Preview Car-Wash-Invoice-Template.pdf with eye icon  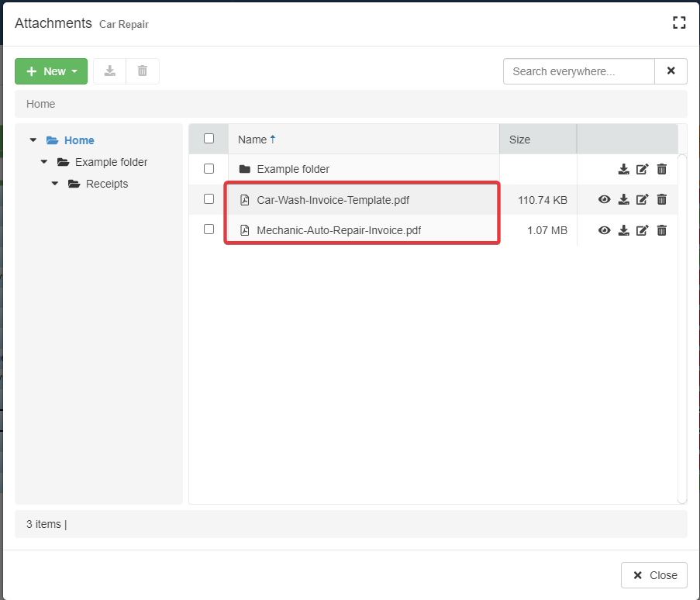tap(605, 199)
